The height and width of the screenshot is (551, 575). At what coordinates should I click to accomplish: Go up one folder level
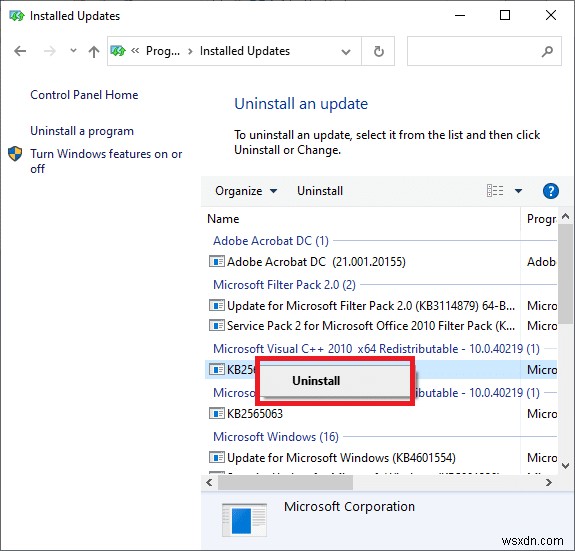click(x=94, y=51)
